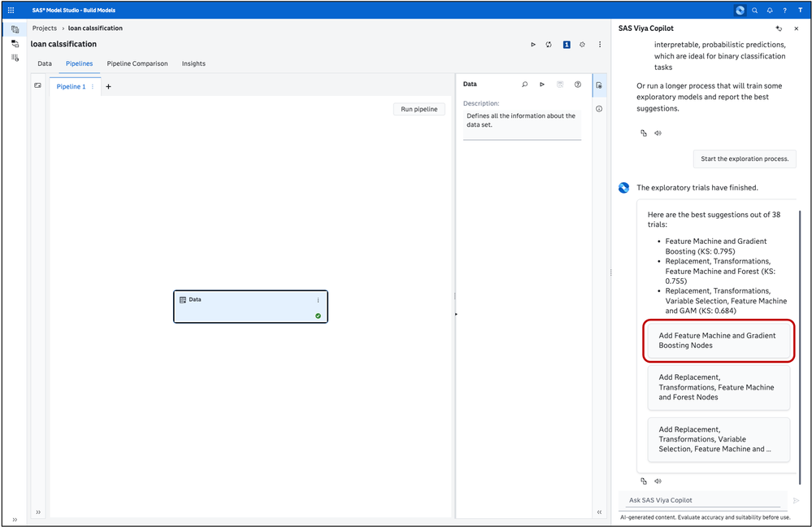The image size is (812, 527).
Task: Open Pipeline 1 tab options menu
Action: pyautogui.click(x=93, y=86)
